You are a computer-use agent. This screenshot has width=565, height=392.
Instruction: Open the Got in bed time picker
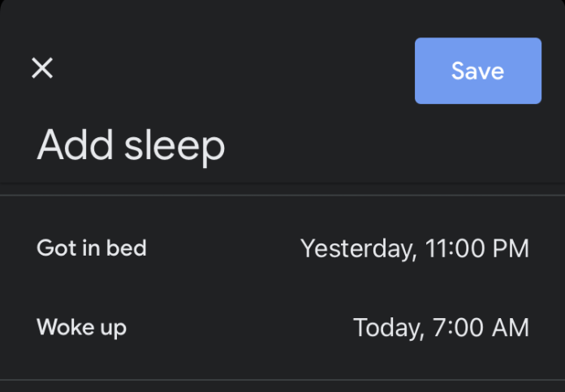pyautogui.click(x=414, y=248)
